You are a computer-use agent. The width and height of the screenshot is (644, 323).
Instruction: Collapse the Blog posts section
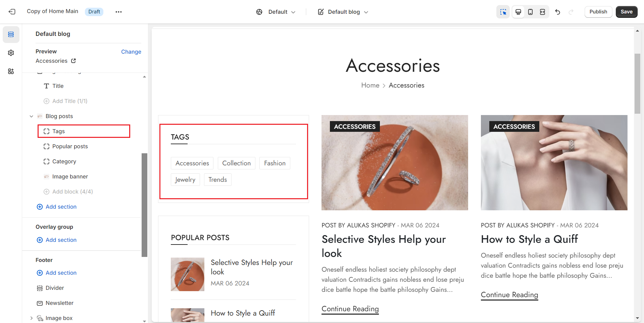[x=31, y=116]
